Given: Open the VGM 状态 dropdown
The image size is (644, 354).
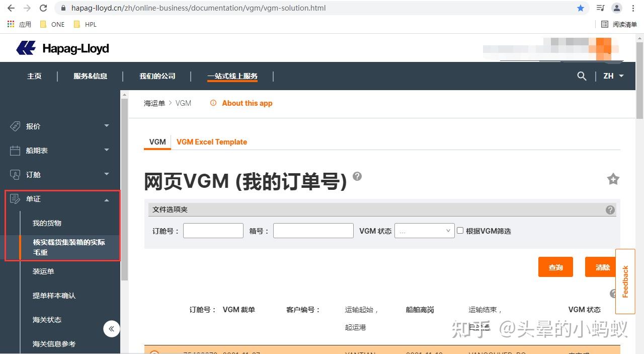Looking at the screenshot, I should coord(424,230).
